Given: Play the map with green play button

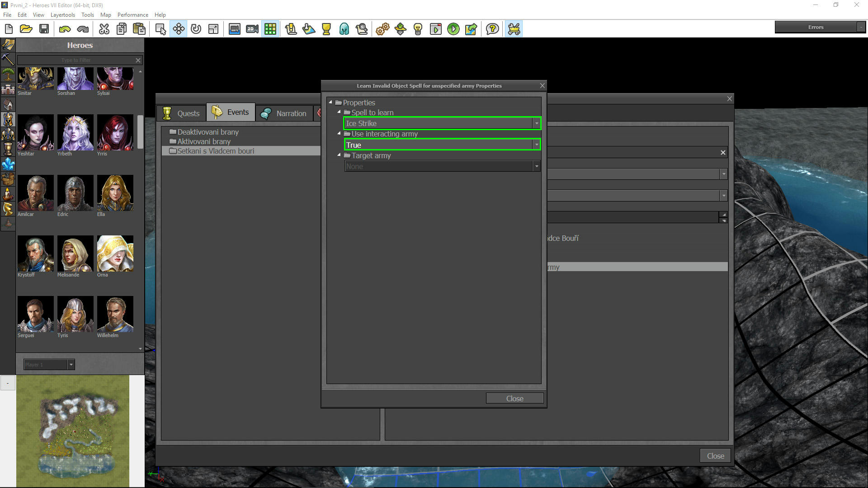Looking at the screenshot, I should tap(453, 29).
